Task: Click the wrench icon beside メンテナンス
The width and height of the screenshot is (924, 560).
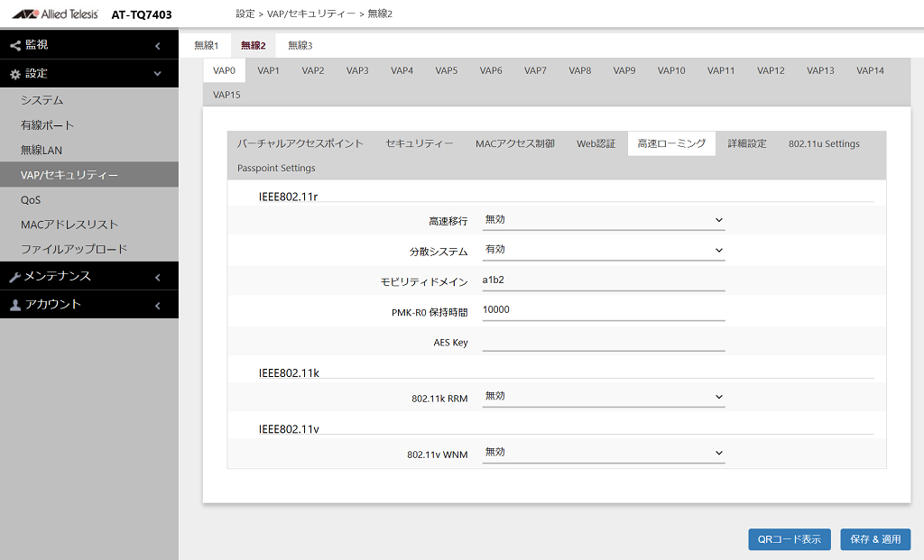Action: point(14,277)
